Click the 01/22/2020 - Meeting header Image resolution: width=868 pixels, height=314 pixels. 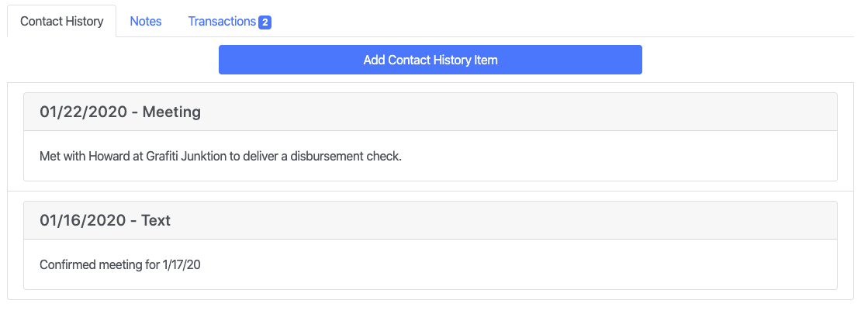pyautogui.click(x=430, y=112)
